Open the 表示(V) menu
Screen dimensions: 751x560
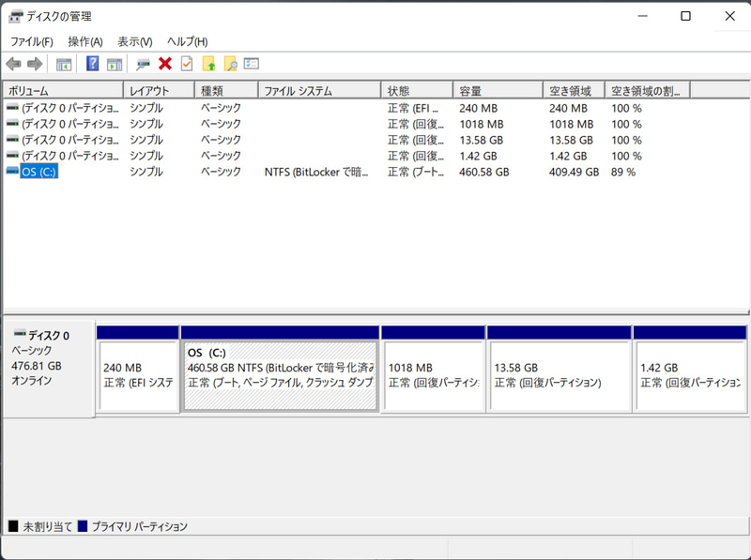[x=134, y=41]
